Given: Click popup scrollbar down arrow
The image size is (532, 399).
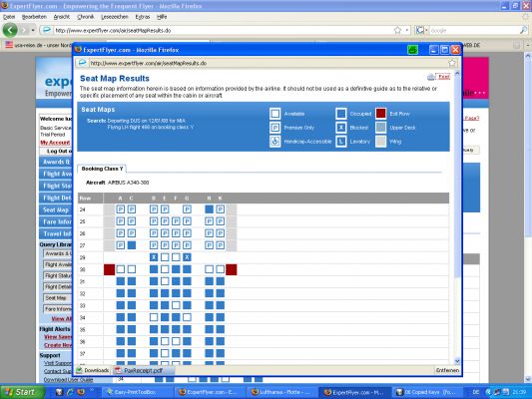Looking at the screenshot, I should coord(457,361).
